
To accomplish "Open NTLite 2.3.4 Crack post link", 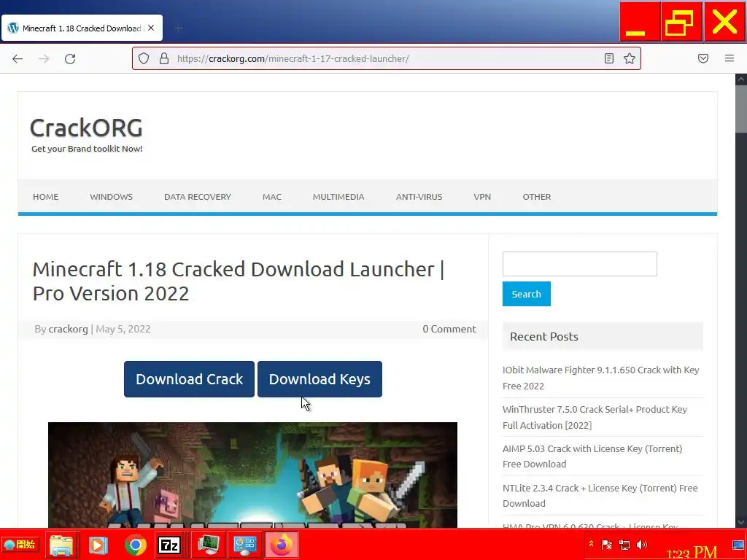I will pyautogui.click(x=600, y=496).
